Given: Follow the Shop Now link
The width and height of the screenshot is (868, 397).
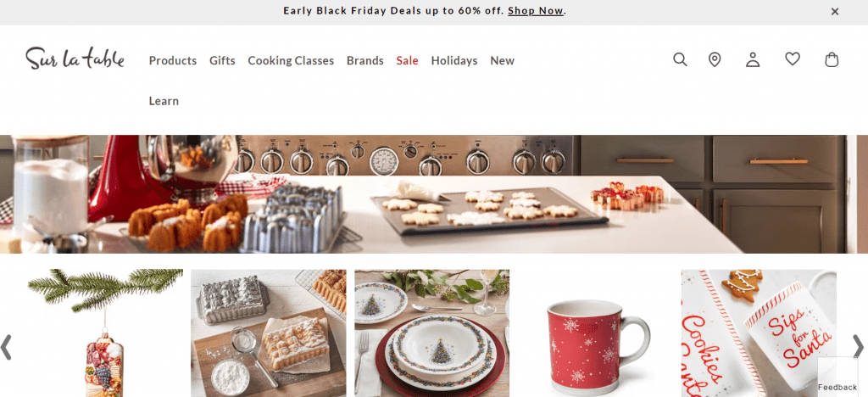Looking at the screenshot, I should 536,10.
